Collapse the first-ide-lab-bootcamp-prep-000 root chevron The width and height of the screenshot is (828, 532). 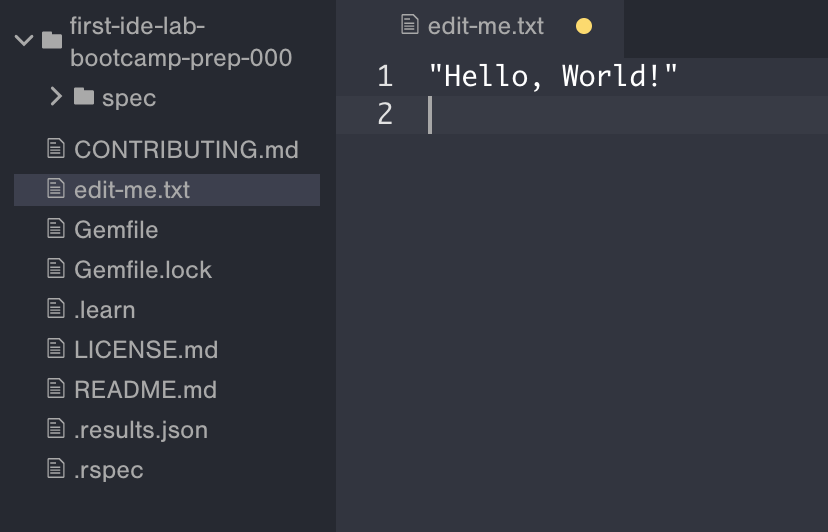23,41
